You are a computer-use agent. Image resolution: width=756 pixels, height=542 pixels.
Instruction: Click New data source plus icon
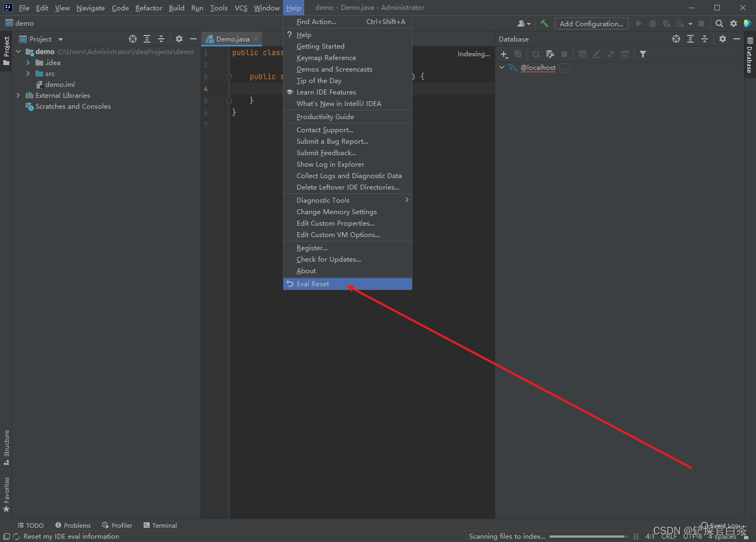click(504, 54)
